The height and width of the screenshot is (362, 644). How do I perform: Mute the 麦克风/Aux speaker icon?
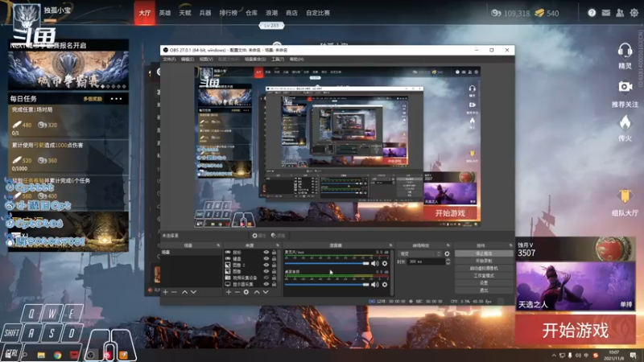coord(375,264)
